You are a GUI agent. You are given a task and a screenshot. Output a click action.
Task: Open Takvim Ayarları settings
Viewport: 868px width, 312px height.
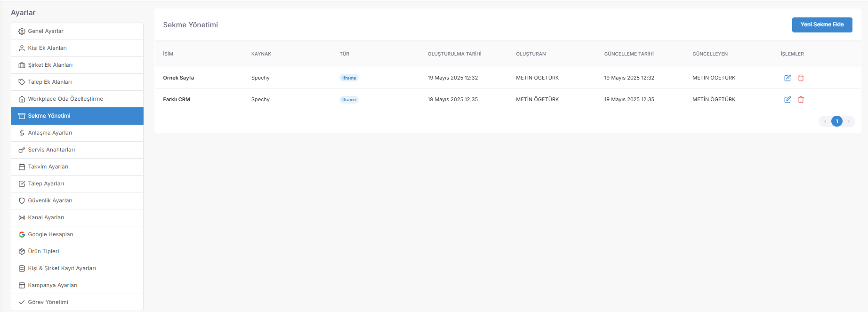point(77,167)
